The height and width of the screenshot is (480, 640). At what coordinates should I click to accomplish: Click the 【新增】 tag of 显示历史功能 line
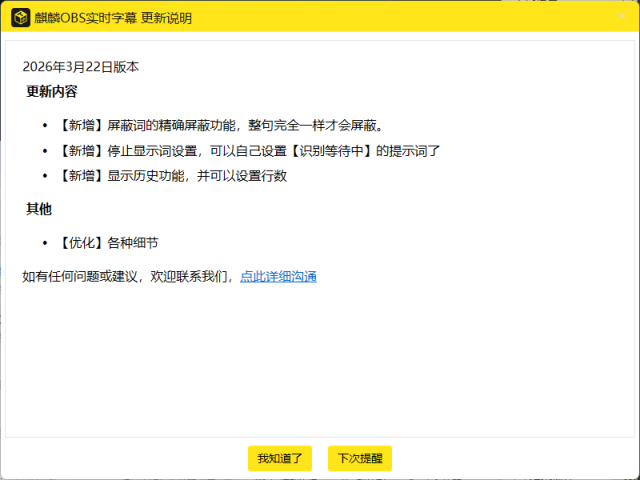(81, 176)
